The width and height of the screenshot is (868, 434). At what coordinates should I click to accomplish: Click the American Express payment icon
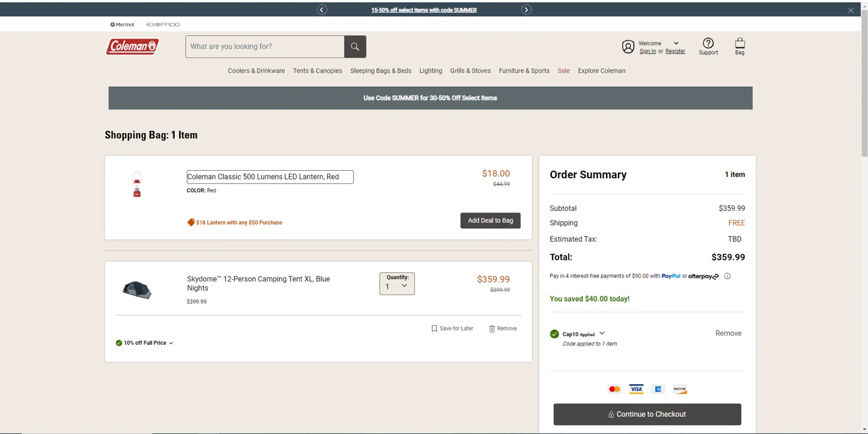pyautogui.click(x=658, y=389)
